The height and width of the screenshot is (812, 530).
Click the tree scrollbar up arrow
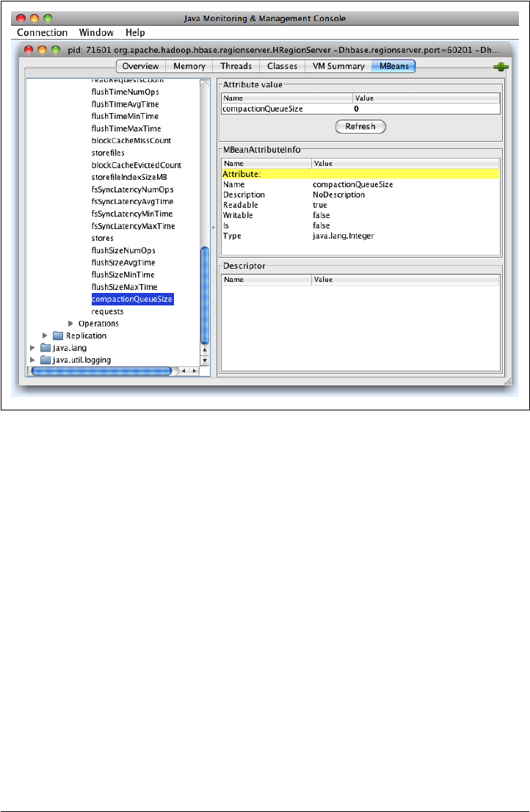205,351
